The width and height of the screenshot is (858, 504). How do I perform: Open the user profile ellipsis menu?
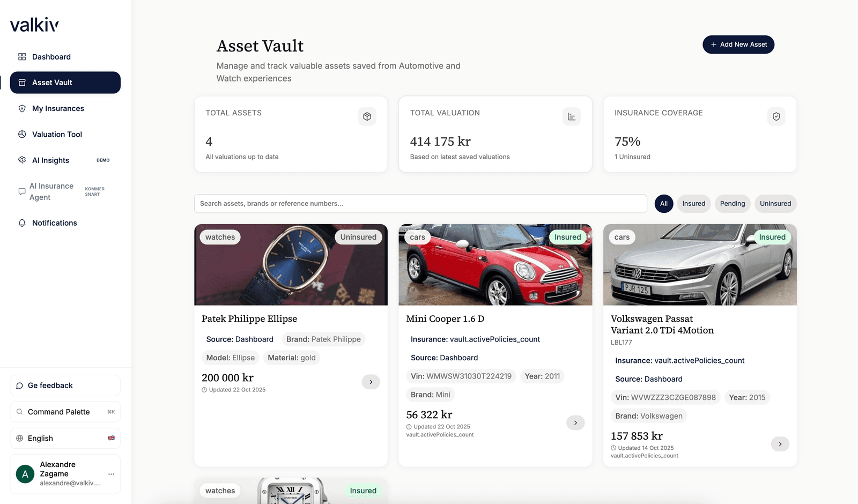pos(111,474)
